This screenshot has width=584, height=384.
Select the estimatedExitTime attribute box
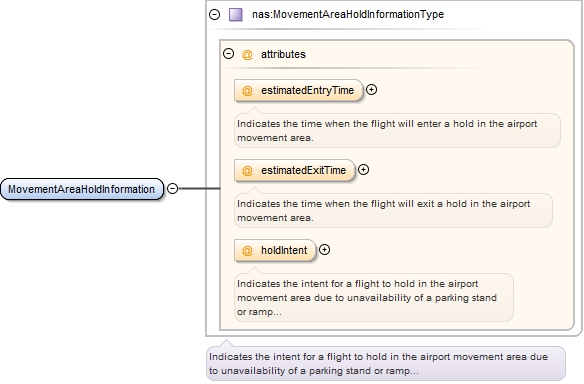295,170
